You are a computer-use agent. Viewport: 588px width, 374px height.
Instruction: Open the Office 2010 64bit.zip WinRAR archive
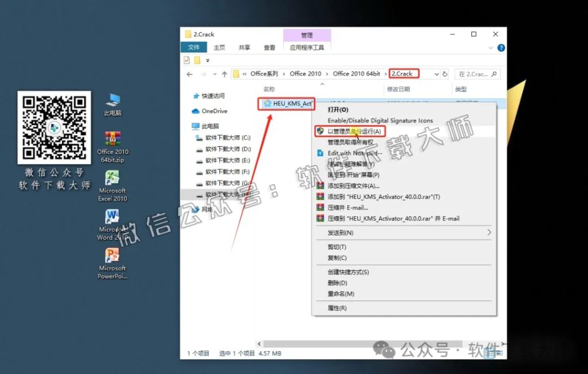click(x=111, y=138)
